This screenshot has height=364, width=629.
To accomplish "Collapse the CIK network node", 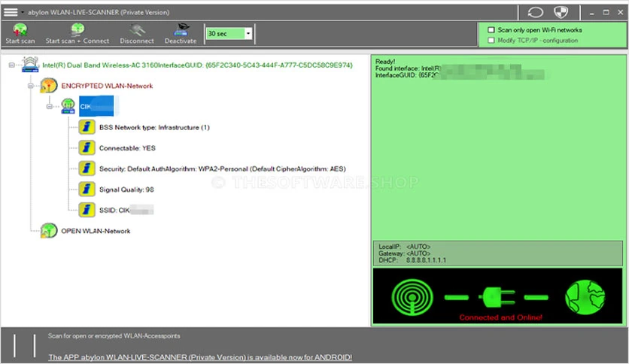I will pos(50,107).
